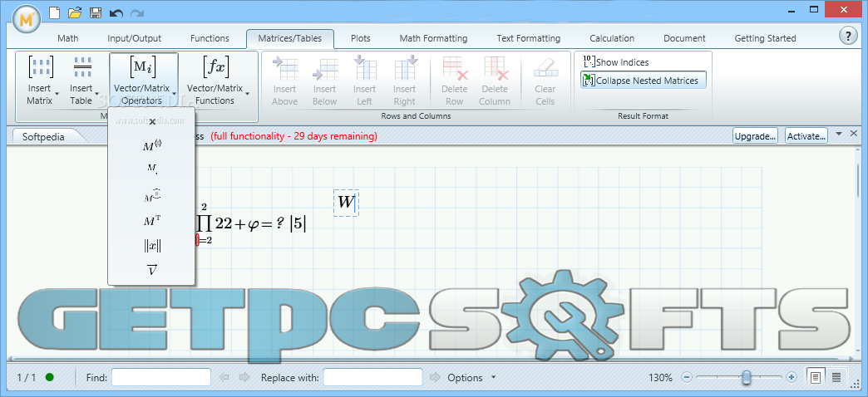Image resolution: width=868 pixels, height=397 pixels.
Task: Select cross product operator in dropdown
Action: point(152,121)
